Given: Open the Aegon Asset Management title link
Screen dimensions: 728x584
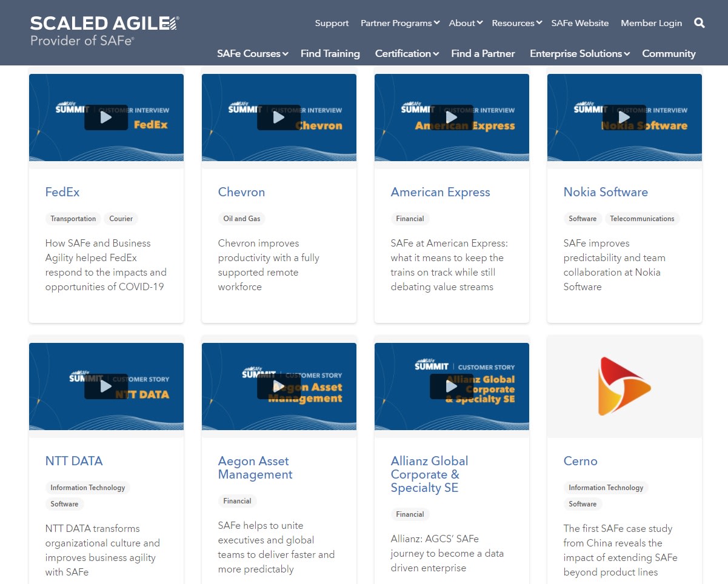Looking at the screenshot, I should point(255,468).
